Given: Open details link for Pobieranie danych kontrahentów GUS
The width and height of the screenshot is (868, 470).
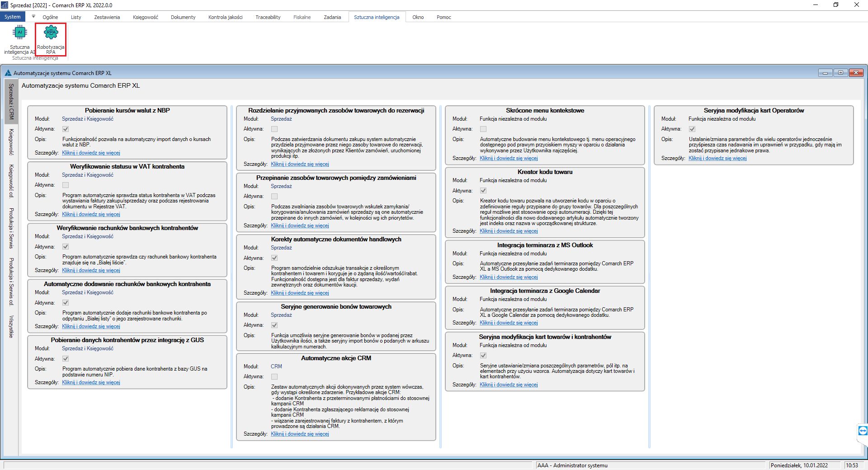Looking at the screenshot, I should pos(91,382).
